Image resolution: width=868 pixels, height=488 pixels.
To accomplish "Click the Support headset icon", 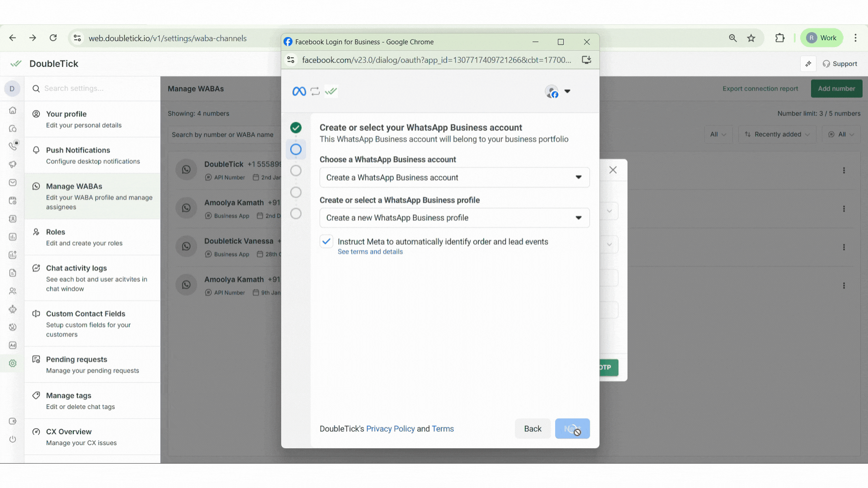I will [826, 64].
